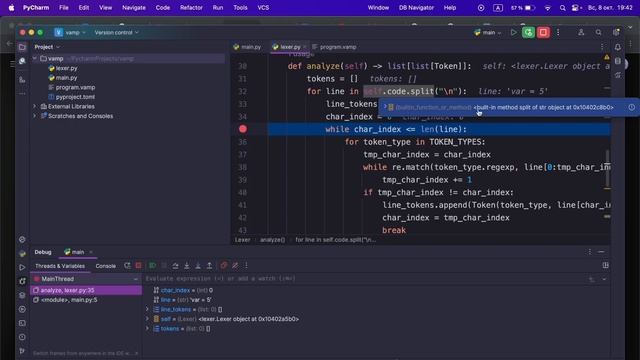Click the editor vertical scrollbar
The image size is (640, 360).
click(x=607, y=169)
